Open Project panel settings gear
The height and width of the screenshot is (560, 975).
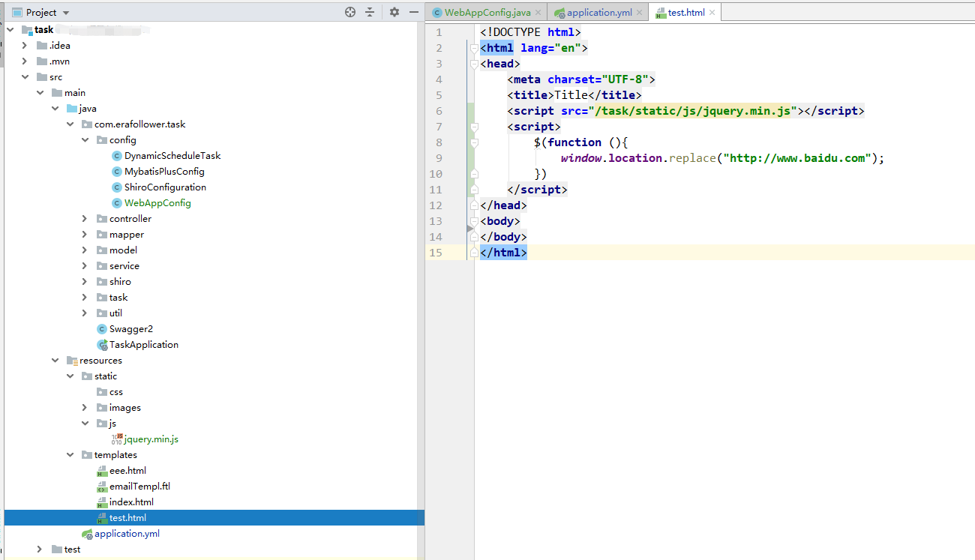pos(394,12)
